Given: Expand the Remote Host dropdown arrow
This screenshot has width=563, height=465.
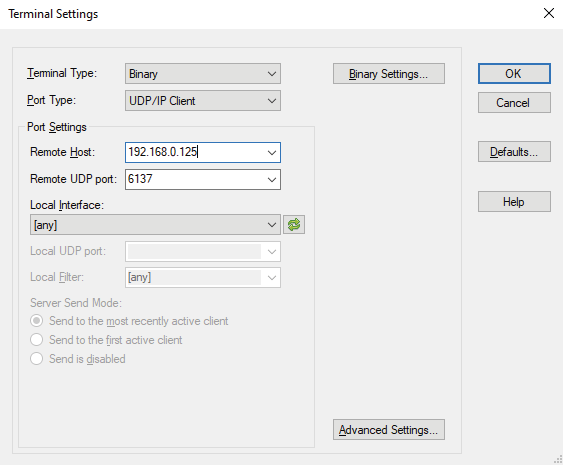Looking at the screenshot, I should point(271,153).
